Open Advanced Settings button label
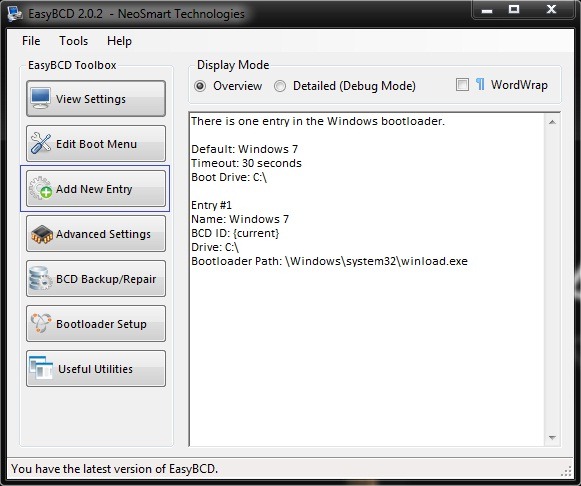The width and height of the screenshot is (581, 486). pos(103,234)
